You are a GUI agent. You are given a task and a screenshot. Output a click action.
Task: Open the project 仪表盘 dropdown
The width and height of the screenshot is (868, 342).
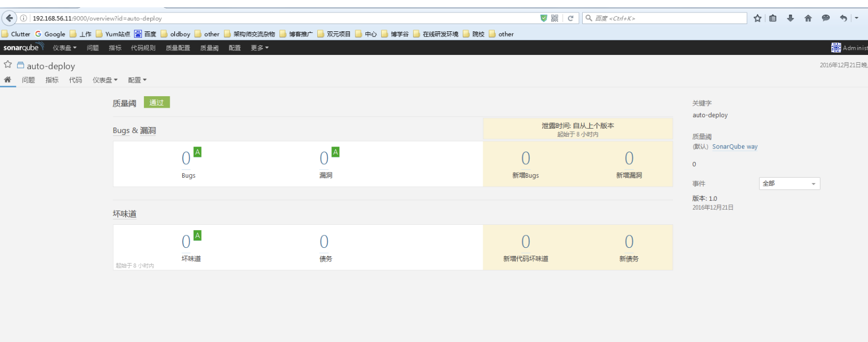pyautogui.click(x=105, y=80)
